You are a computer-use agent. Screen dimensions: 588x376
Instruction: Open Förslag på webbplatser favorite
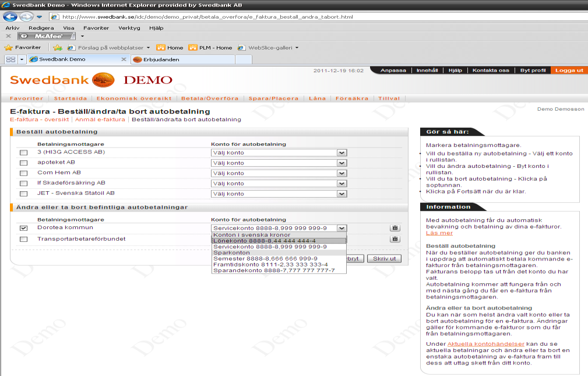click(108, 48)
